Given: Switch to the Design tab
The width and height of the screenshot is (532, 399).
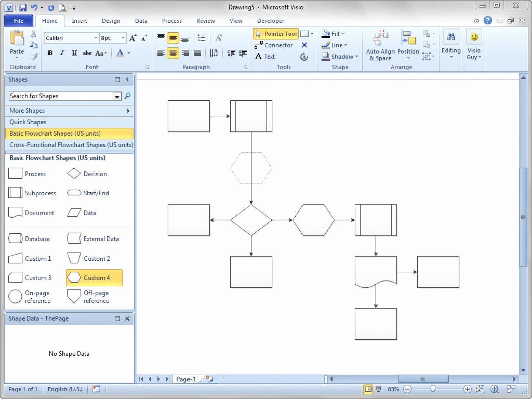Looking at the screenshot, I should (111, 21).
